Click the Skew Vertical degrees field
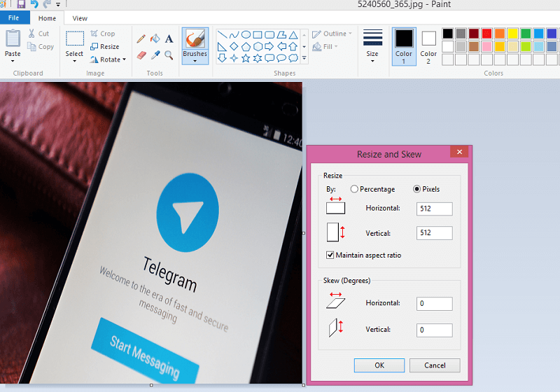The height and width of the screenshot is (392, 560). tap(434, 330)
